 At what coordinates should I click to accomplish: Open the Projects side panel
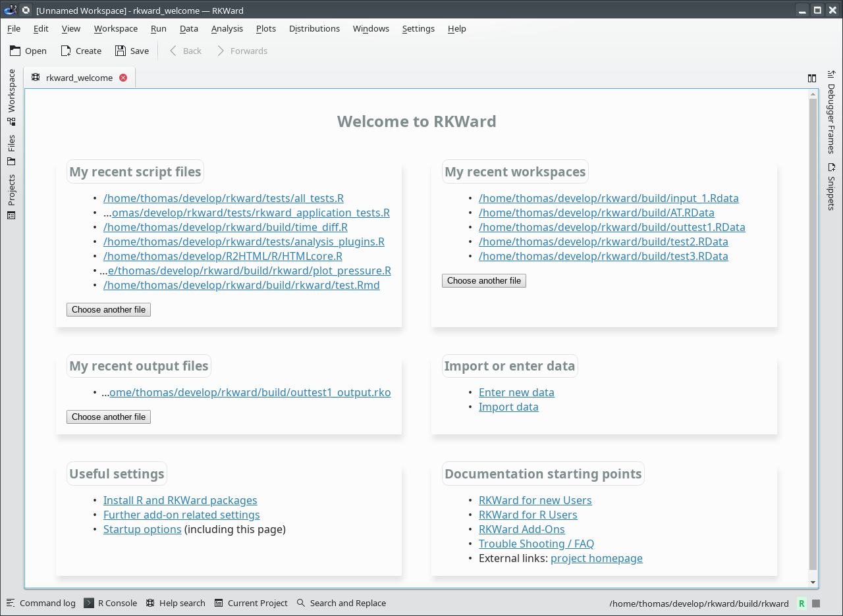(11, 197)
